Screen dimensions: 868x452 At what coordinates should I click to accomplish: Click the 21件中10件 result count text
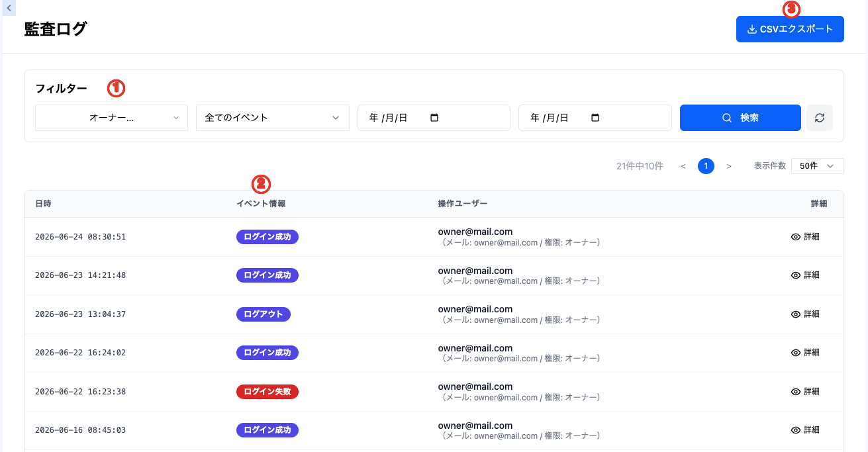(x=640, y=166)
